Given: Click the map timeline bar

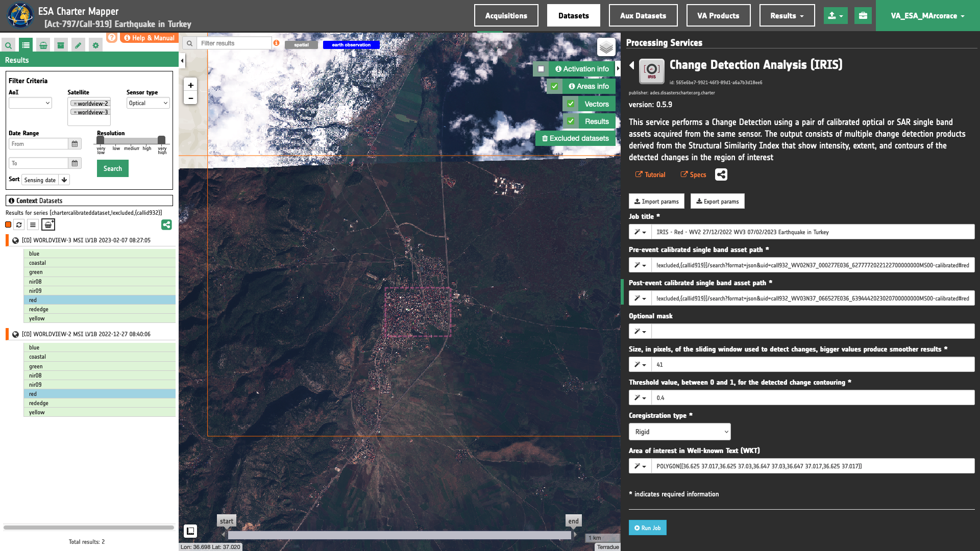Looking at the screenshot, I should [399, 536].
